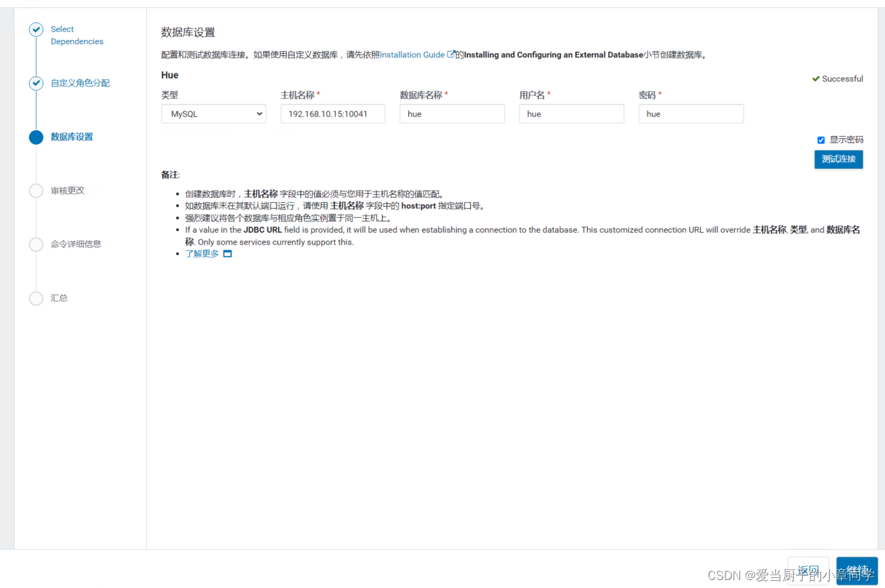Viewport: 885px width, 588px height.
Task: Click the note starting with 强烈建议
Action: click(x=288, y=218)
